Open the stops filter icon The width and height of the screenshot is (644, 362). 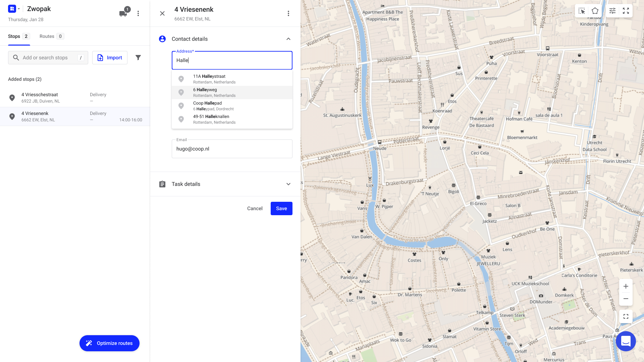138,57
